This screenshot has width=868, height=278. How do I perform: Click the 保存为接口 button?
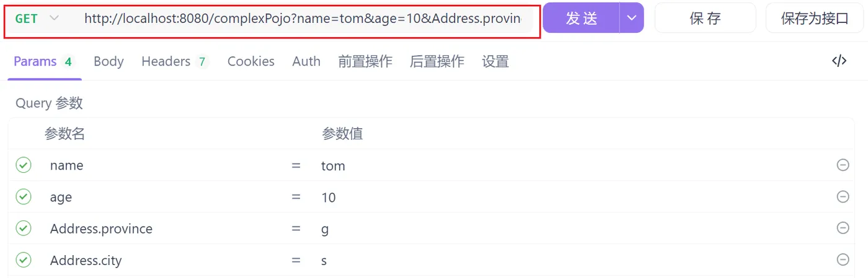814,18
